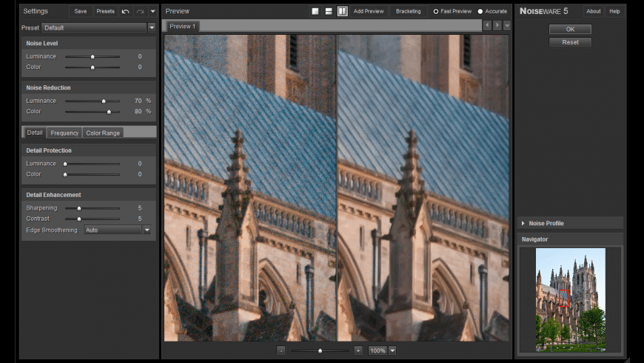
Task: Click the Navigator cathedral thumbnail
Action: tap(570, 299)
